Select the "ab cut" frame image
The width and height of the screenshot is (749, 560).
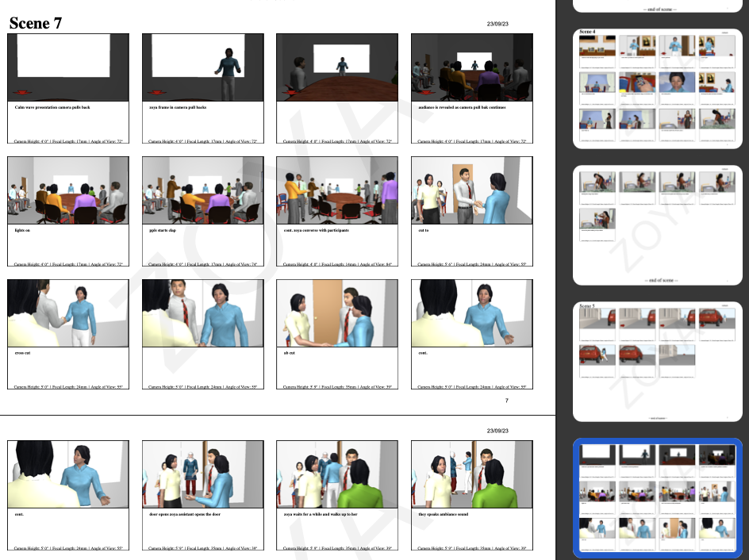pos(336,313)
